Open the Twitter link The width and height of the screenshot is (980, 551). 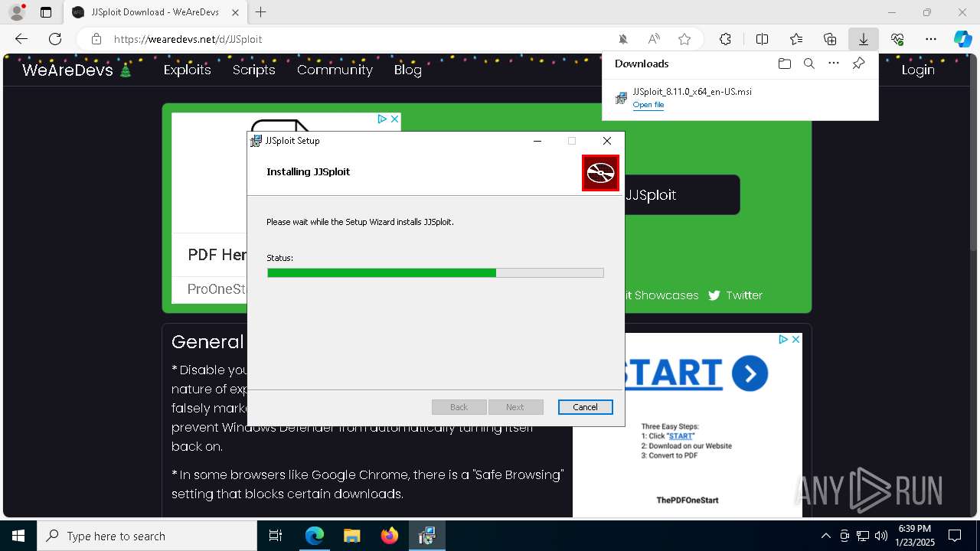tap(735, 295)
